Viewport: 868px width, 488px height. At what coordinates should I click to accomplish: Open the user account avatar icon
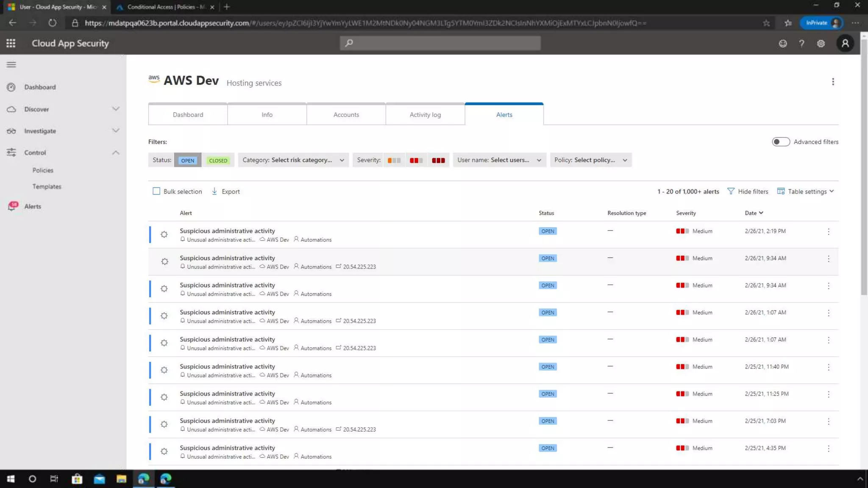tap(845, 43)
